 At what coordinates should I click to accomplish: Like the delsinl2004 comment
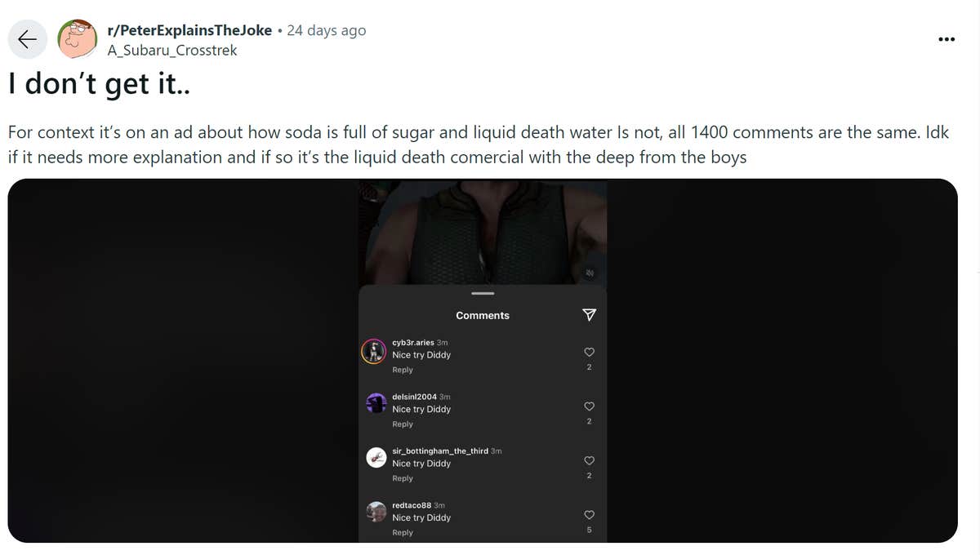tap(589, 406)
